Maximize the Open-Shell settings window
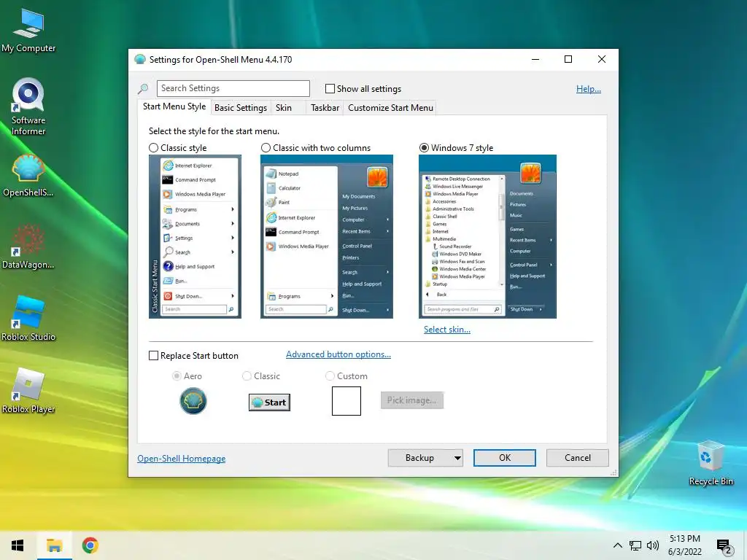 coord(568,60)
